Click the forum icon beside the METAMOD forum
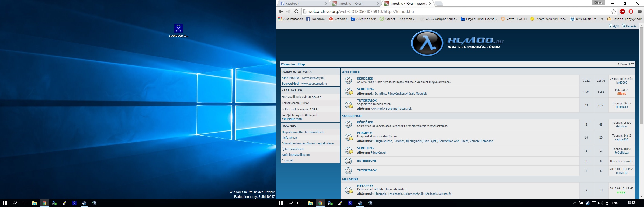This screenshot has height=207, width=644. 349,190
